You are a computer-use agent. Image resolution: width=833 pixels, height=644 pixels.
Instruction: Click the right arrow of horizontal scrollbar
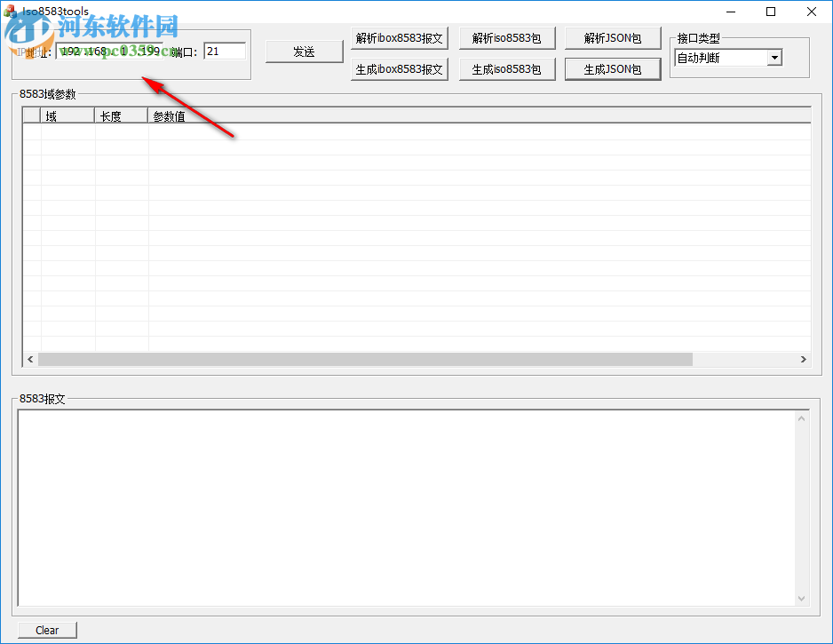click(x=804, y=359)
